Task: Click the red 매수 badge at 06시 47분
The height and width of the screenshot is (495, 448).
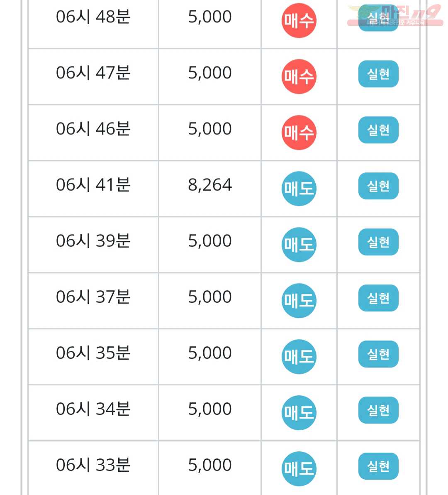Action: [x=299, y=76]
